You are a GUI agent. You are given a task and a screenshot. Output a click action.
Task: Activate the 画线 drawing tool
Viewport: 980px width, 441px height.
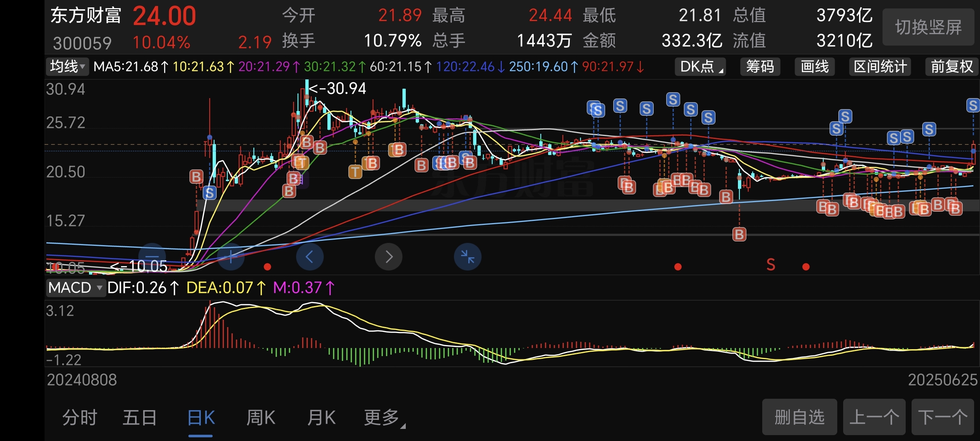pos(814,67)
